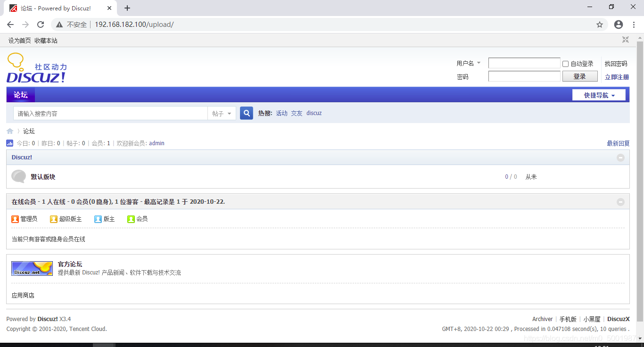Click the 超级版主 yellow user icon

click(54, 219)
